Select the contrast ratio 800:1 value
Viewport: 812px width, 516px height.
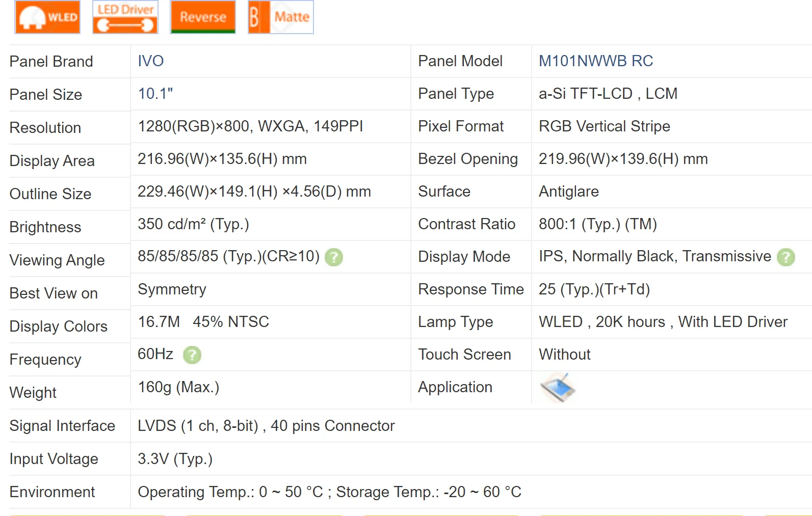pyautogui.click(x=598, y=224)
